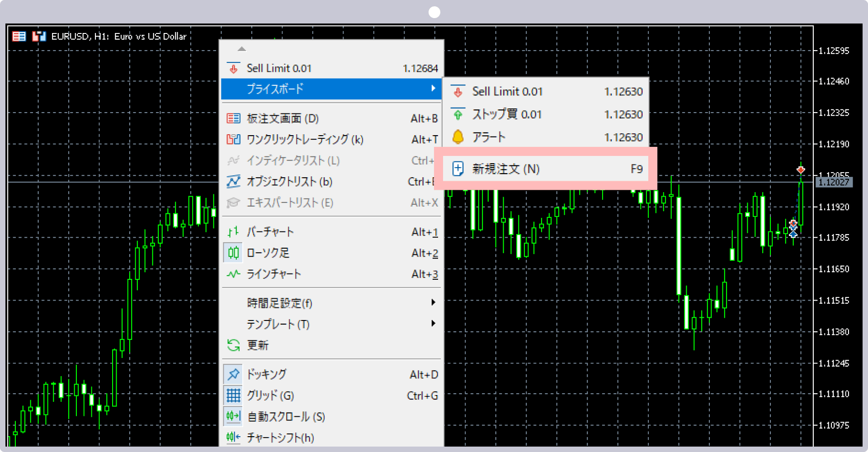
Task: Toggle グリッド (G) display
Action: click(331, 395)
